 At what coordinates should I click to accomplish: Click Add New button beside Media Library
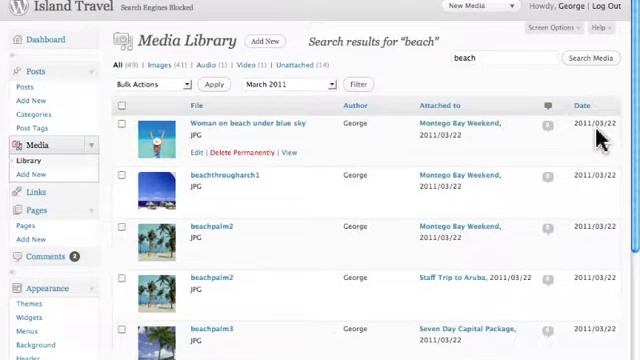(x=265, y=41)
